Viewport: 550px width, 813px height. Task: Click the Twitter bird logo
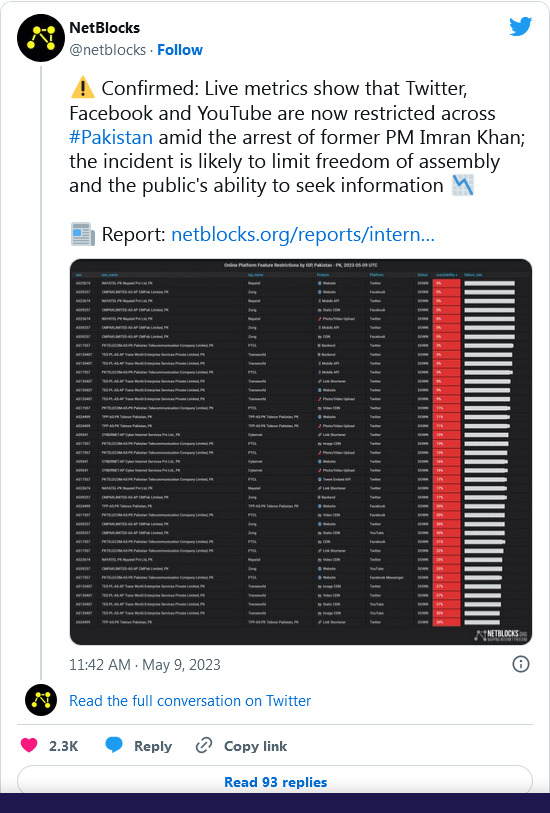[520, 26]
